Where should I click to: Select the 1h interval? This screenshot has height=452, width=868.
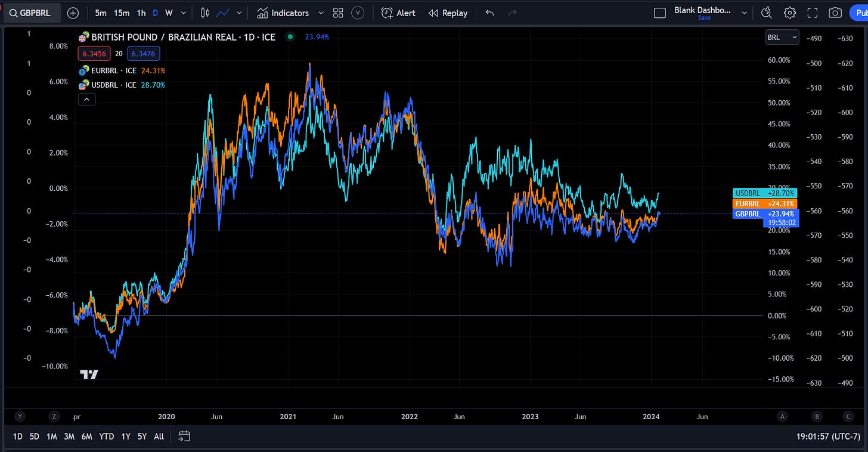click(x=141, y=13)
